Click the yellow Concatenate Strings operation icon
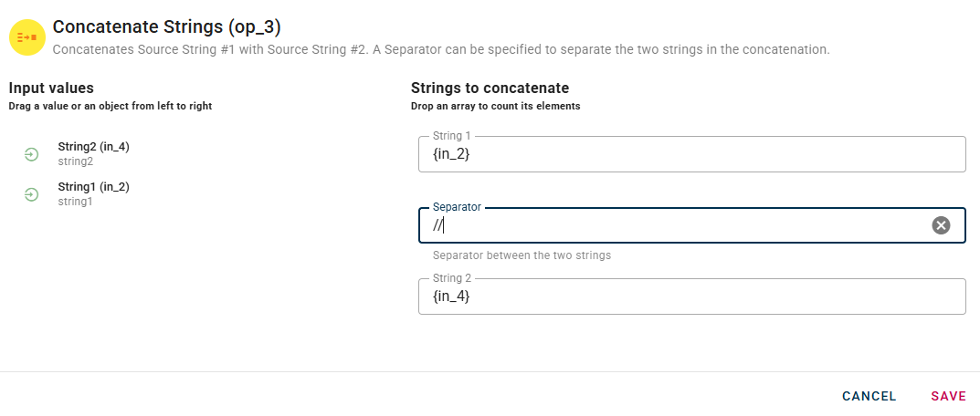 pos(27,37)
